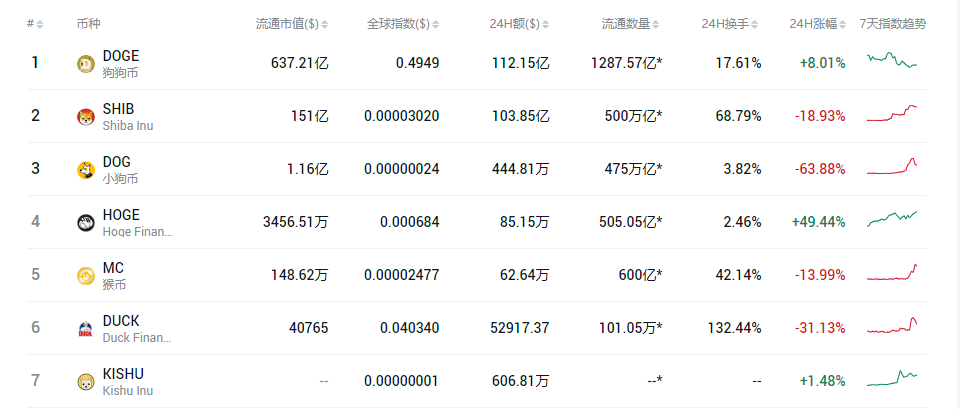Click KISHU 24H change +1.48%
Screen dimensions: 960x409
822,381
